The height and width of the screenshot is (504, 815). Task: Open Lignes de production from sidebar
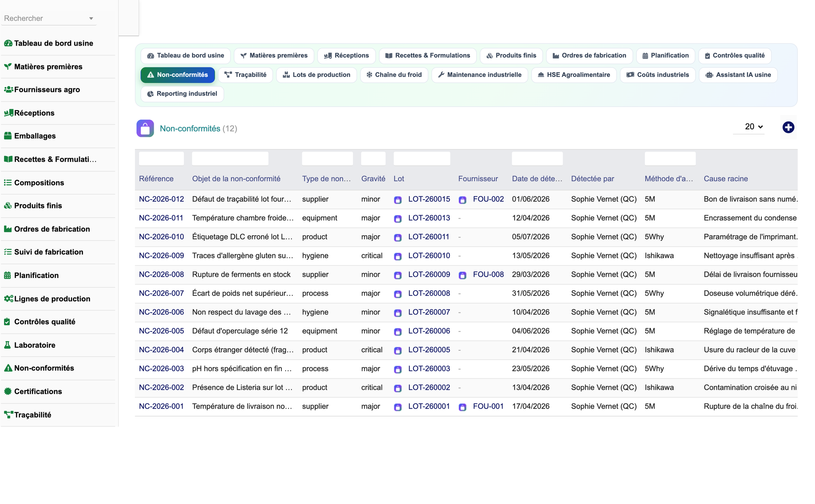(52, 299)
